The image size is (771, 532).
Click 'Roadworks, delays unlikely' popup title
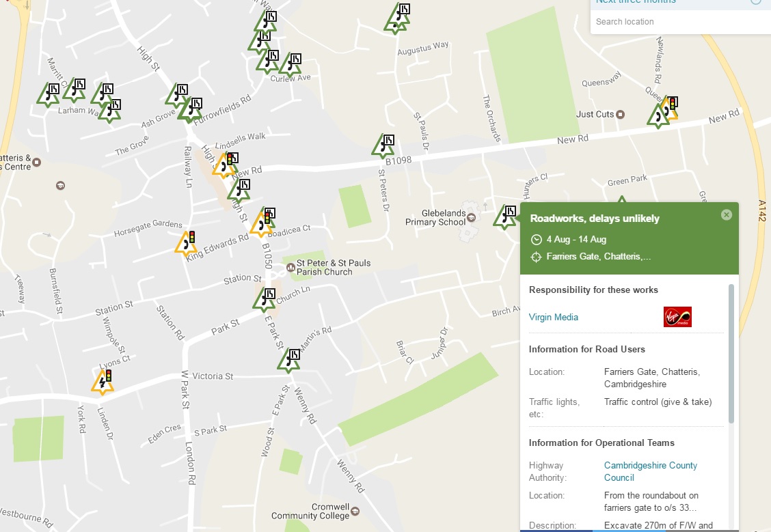595,219
